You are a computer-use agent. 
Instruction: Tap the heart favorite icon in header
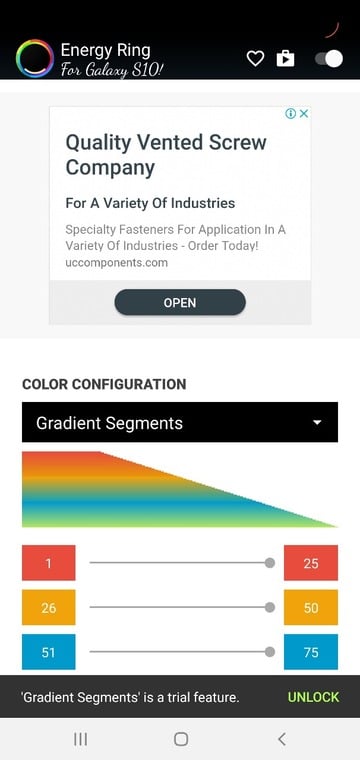point(255,59)
